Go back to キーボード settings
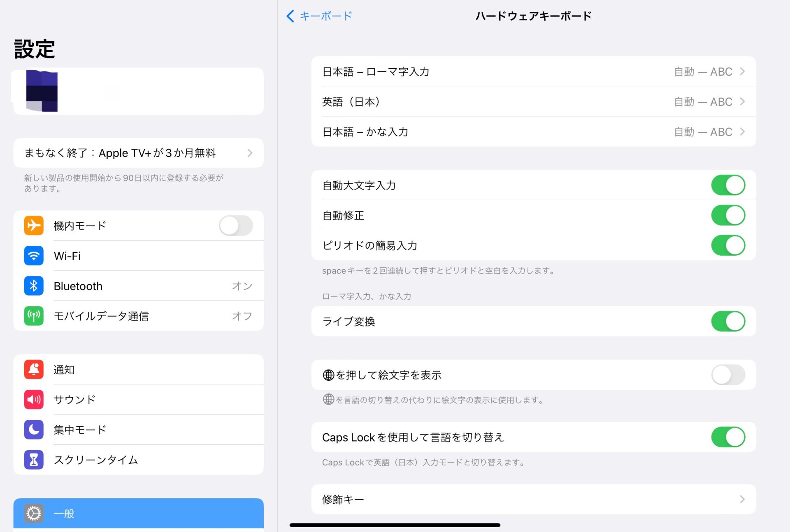Screen dimensions: 790x532 coord(319,16)
